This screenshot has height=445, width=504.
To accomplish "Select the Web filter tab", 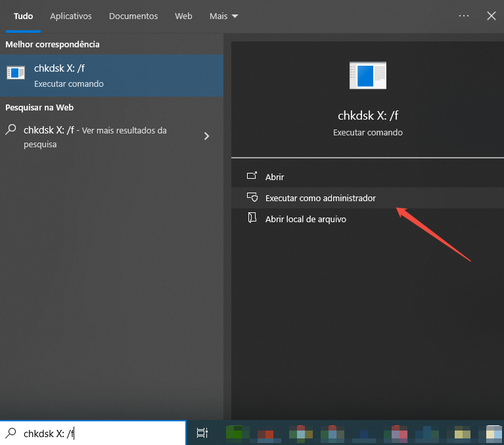I will [183, 16].
